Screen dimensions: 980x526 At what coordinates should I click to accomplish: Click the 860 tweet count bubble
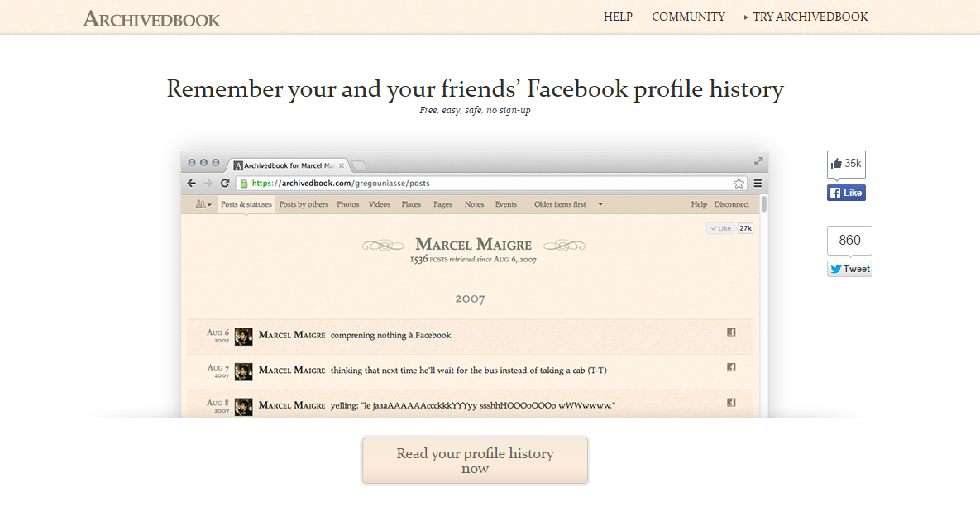[849, 241]
